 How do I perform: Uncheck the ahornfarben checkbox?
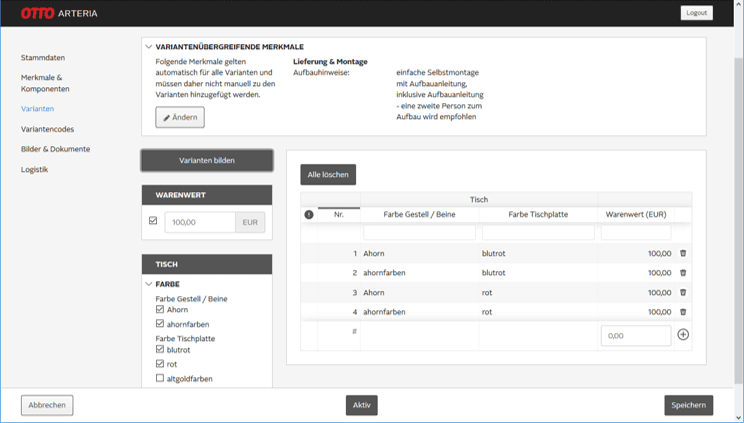tap(160, 323)
